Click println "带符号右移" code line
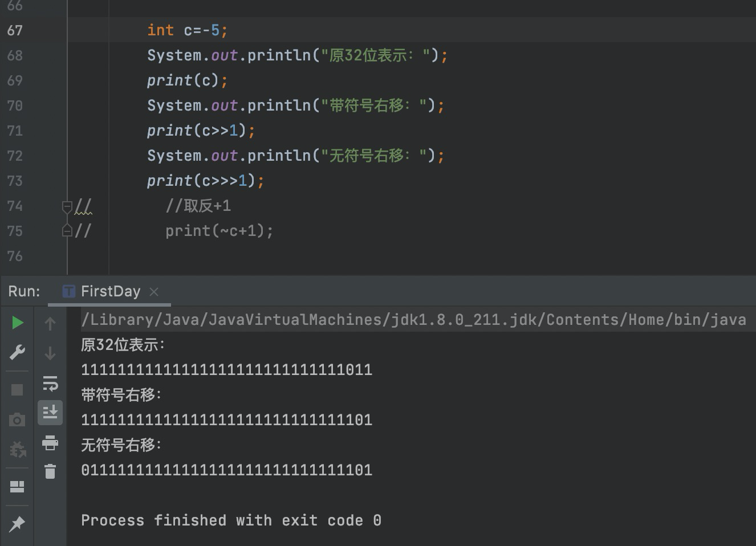This screenshot has height=546, width=756. [295, 105]
